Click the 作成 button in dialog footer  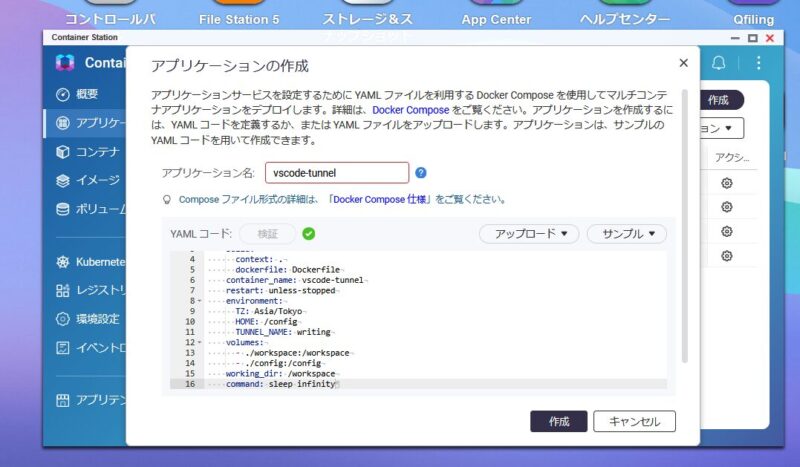[x=559, y=422]
